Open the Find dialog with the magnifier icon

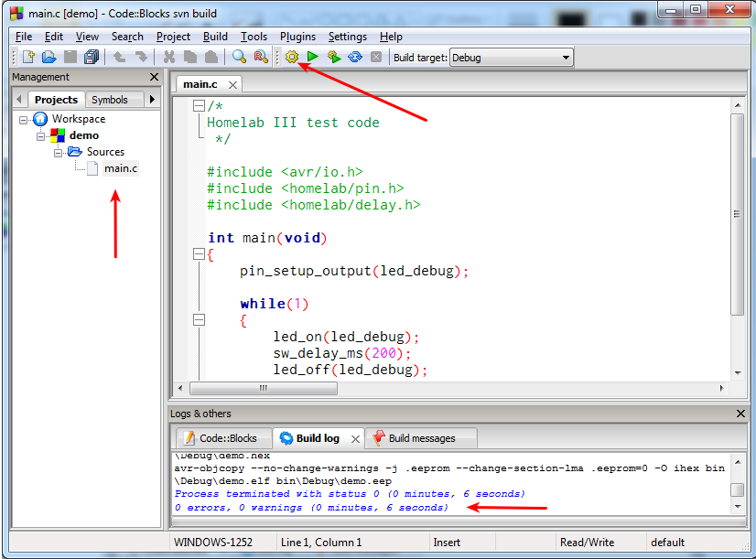click(237, 56)
